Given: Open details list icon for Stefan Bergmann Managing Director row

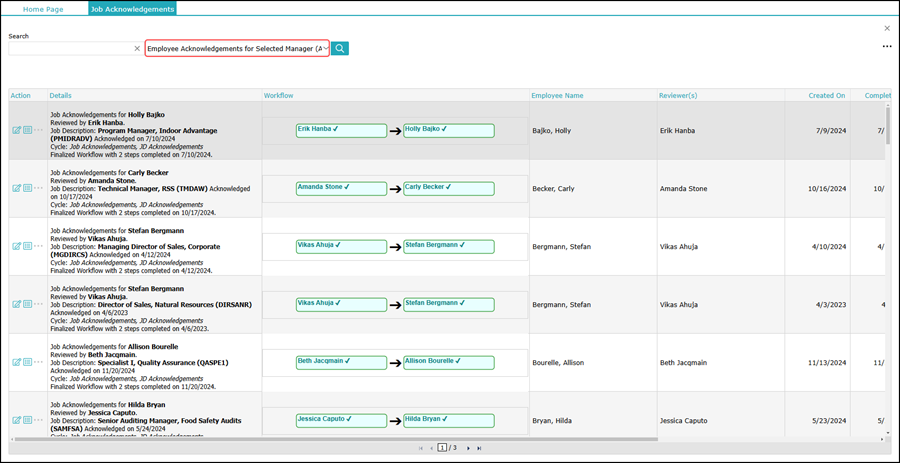Looking at the screenshot, I should pyautogui.click(x=27, y=246).
